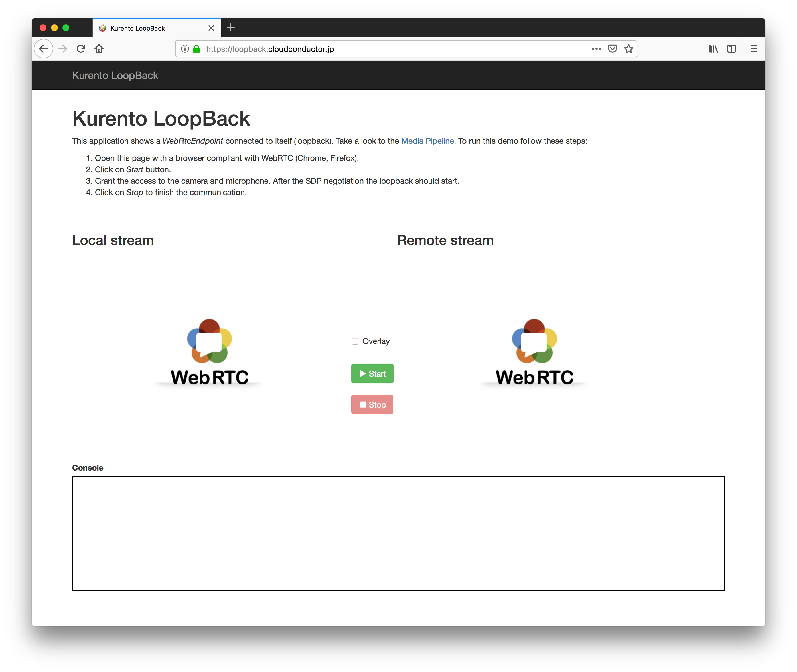Click the red Stop button
797x672 pixels.
(x=372, y=405)
